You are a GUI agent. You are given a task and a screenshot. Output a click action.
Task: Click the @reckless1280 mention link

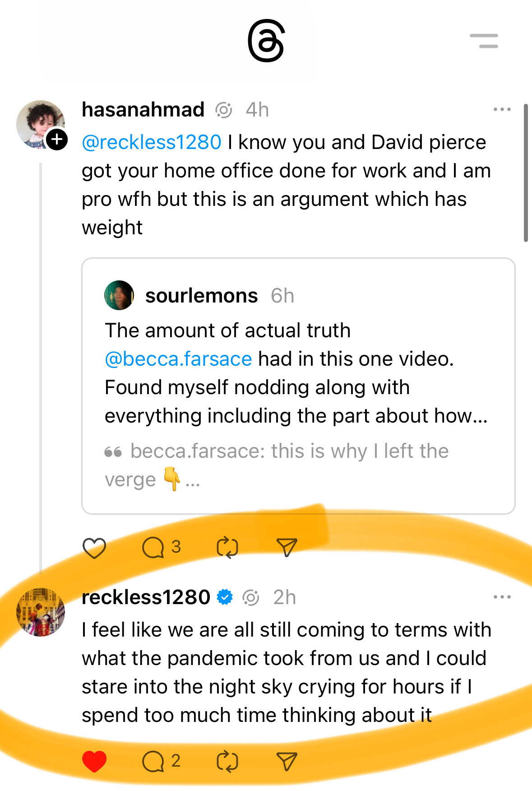(x=152, y=142)
